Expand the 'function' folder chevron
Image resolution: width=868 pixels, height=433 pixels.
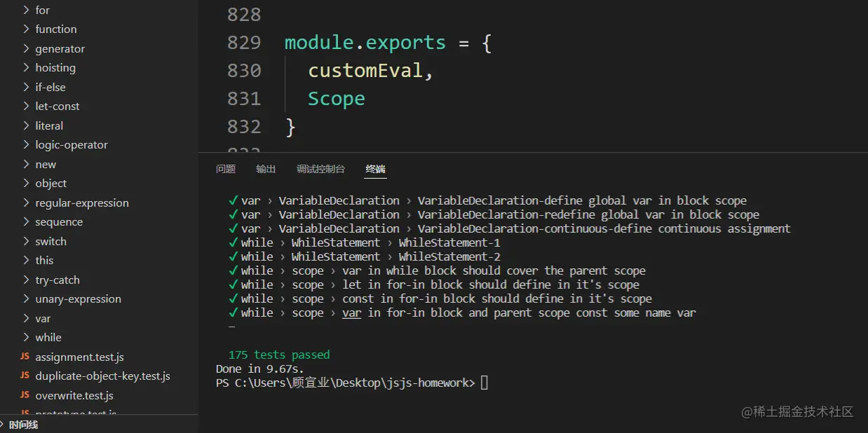pos(26,29)
